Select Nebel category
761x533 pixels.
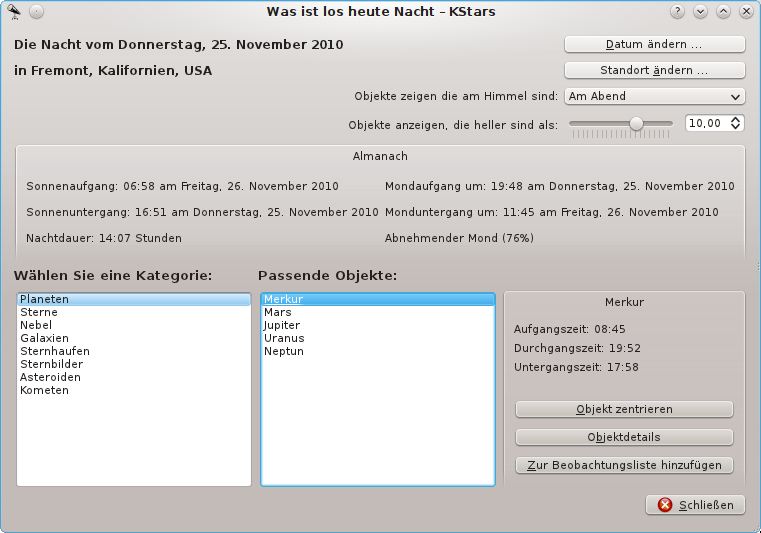click(x=36, y=326)
